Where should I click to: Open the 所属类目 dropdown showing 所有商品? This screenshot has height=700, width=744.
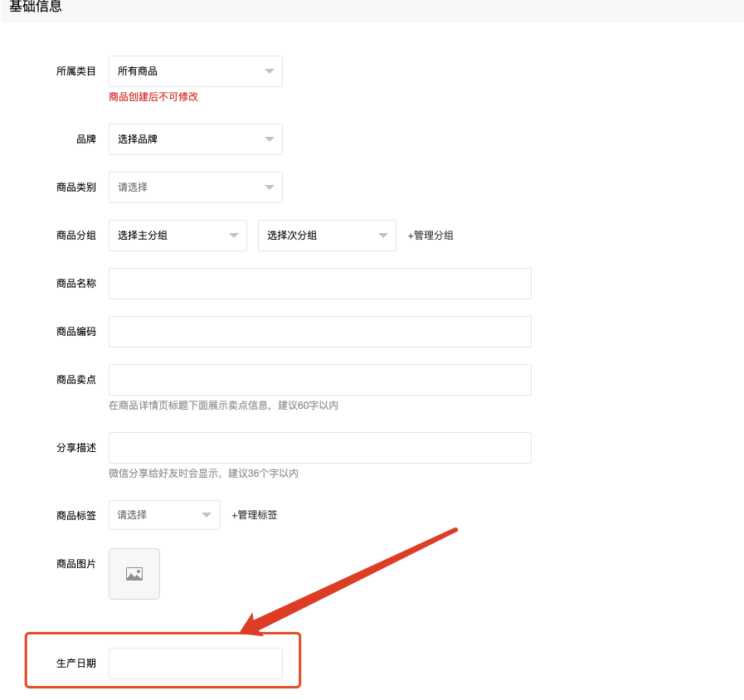point(196,71)
